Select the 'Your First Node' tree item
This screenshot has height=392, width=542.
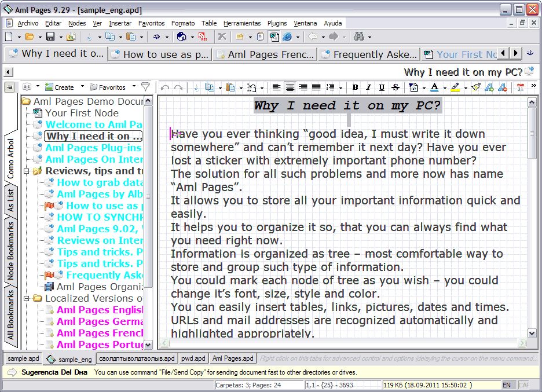[82, 113]
